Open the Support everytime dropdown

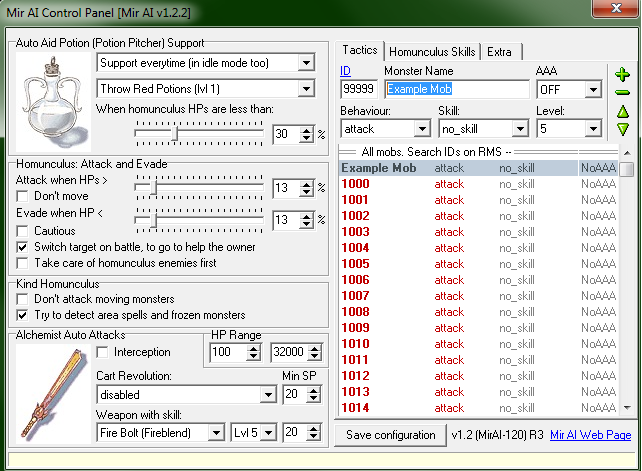point(306,63)
